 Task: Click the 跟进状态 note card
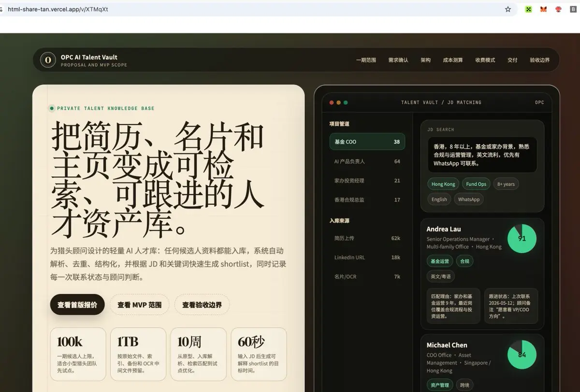tap(511, 306)
